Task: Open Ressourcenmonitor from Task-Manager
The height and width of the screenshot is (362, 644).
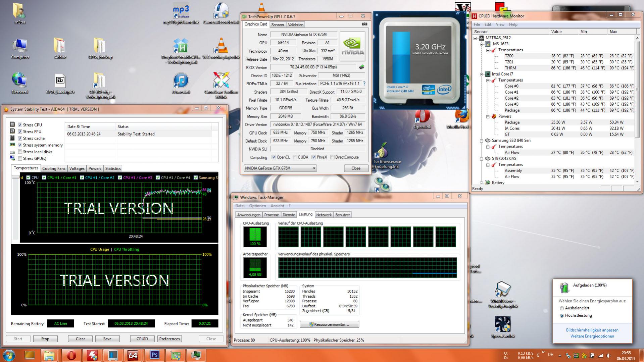Action: coord(329,324)
